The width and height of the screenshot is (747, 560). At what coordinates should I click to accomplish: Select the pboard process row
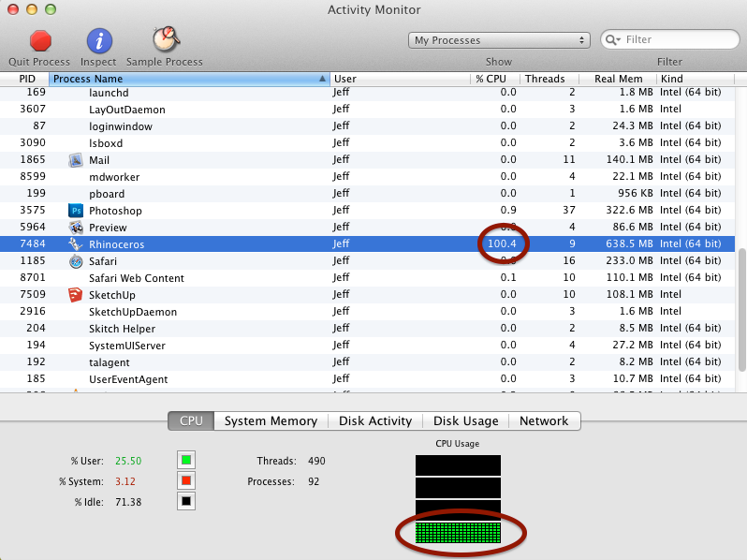point(367,194)
